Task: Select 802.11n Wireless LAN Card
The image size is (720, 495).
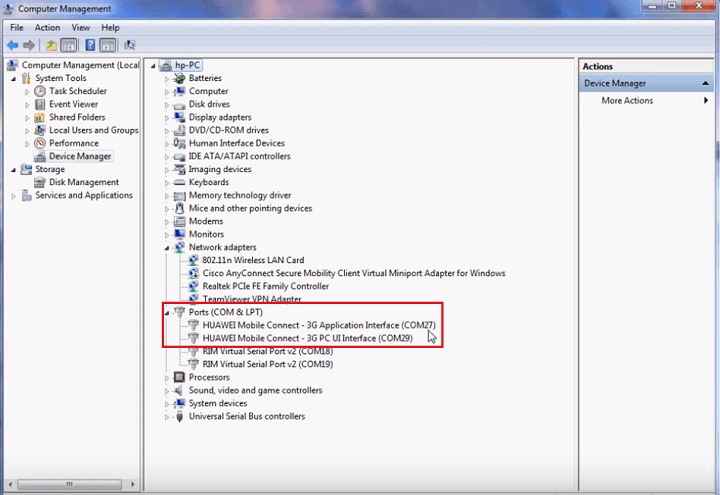Action: click(253, 260)
